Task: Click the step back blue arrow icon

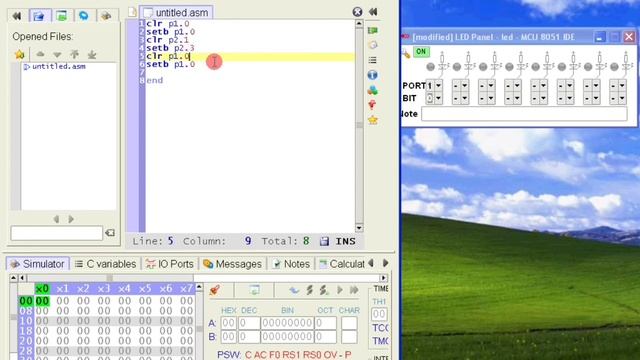Action: click(x=294, y=290)
